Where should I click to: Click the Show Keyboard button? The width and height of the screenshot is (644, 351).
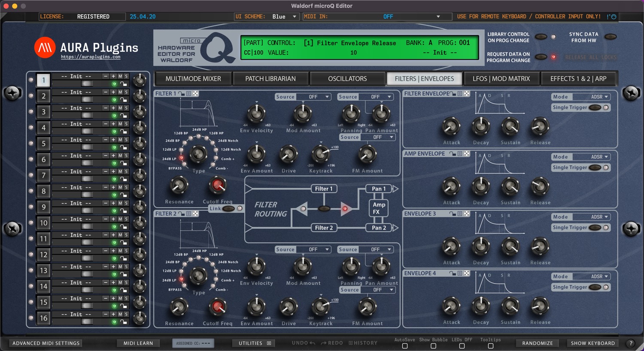click(593, 343)
